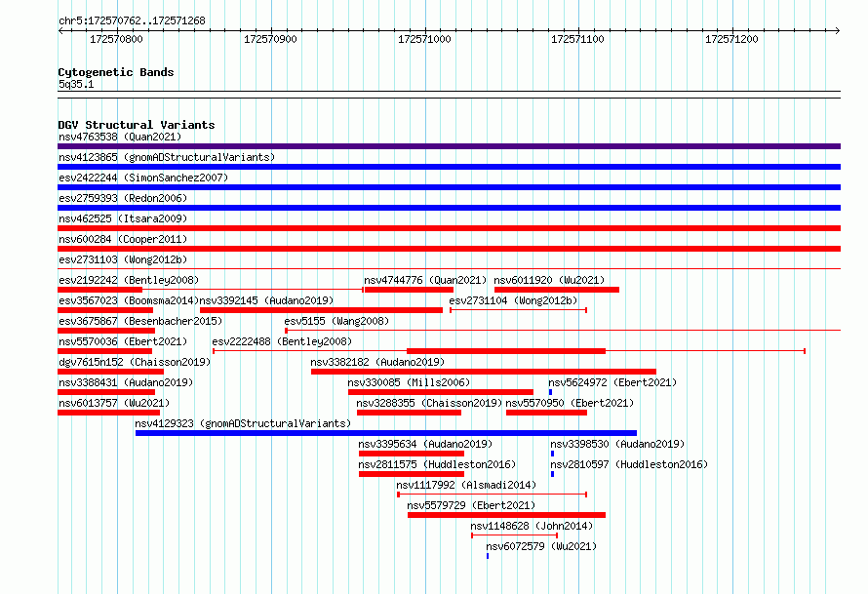The height and width of the screenshot is (594, 868).
Task: Click ruler position 172571100
Action: [x=577, y=39]
